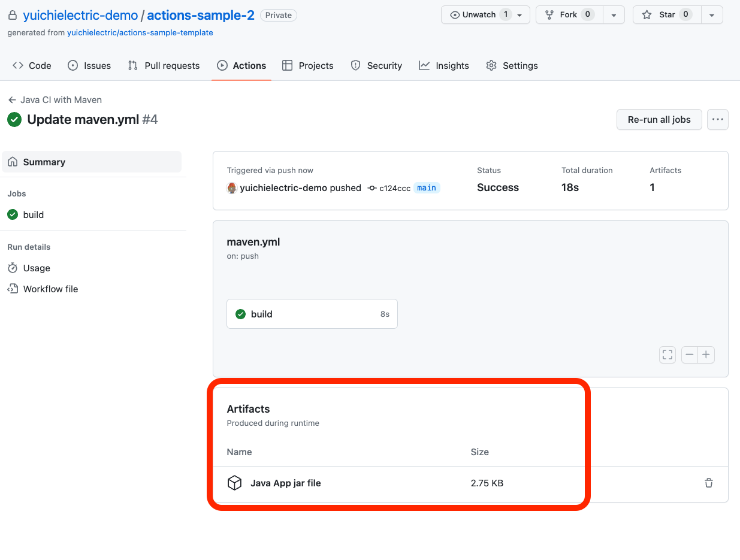Open yuichielectric/actions-sample-template link
This screenshot has width=740, height=560.
coord(140,32)
